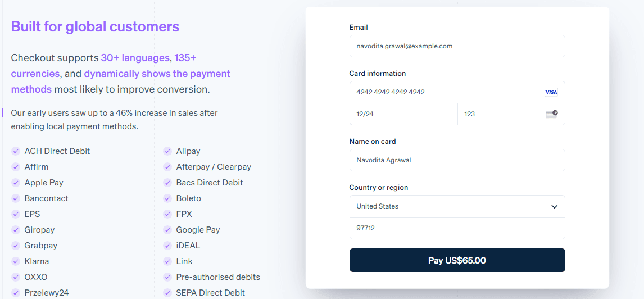Screen dimensions: 644x299
Task: Click the checkmark icon beside ACH Direct Debit
Action: pyautogui.click(x=16, y=151)
